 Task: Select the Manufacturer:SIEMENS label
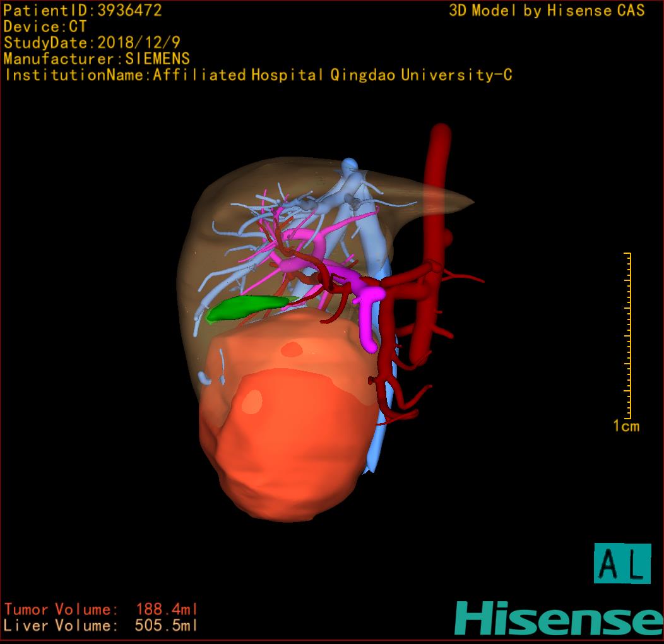(x=97, y=59)
